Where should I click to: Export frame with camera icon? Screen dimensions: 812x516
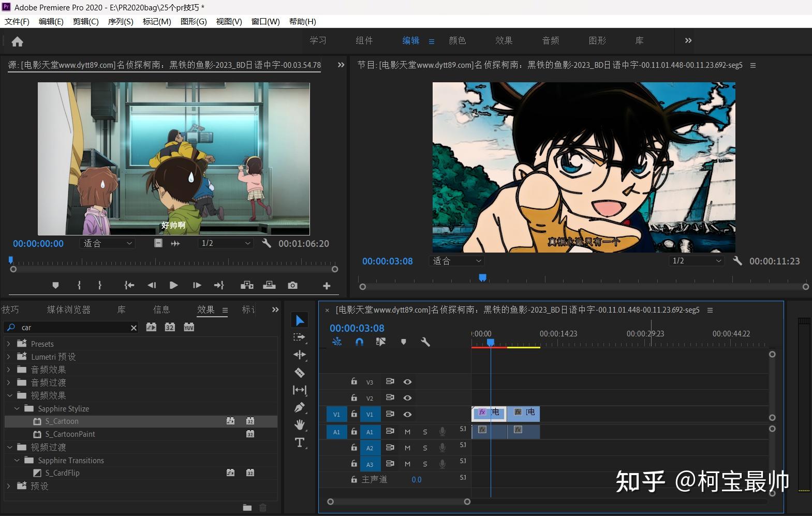pyautogui.click(x=292, y=285)
